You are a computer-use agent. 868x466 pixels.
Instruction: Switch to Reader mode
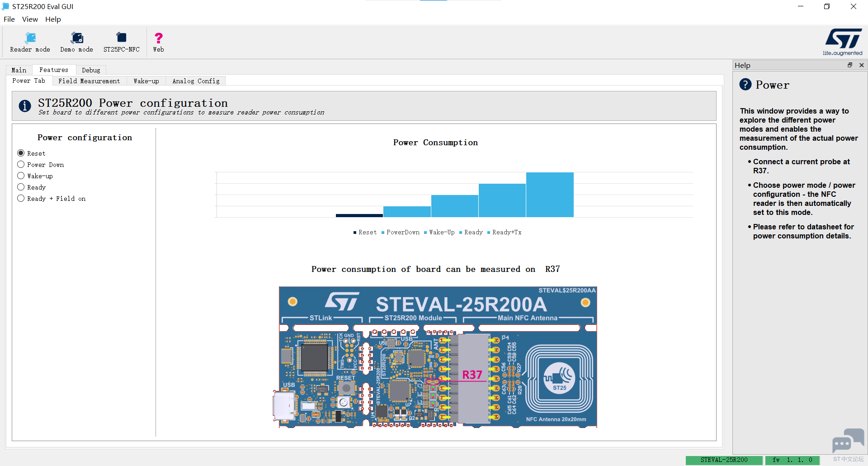pyautogui.click(x=30, y=42)
